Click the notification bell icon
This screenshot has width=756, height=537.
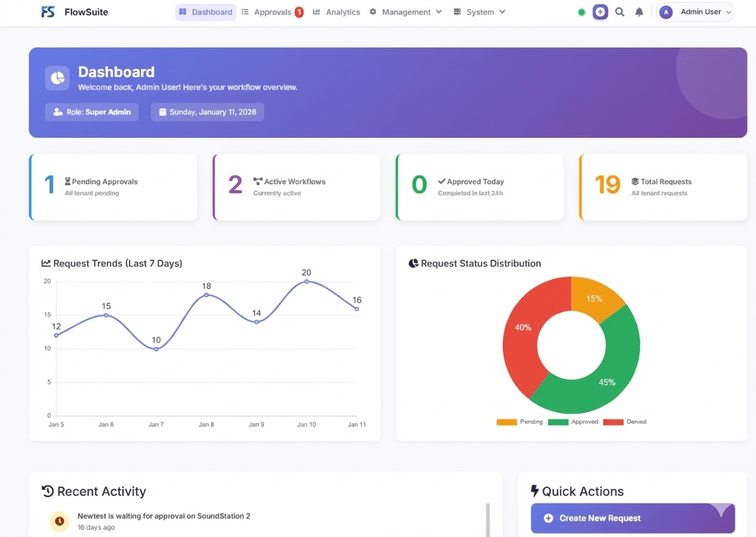click(x=639, y=11)
